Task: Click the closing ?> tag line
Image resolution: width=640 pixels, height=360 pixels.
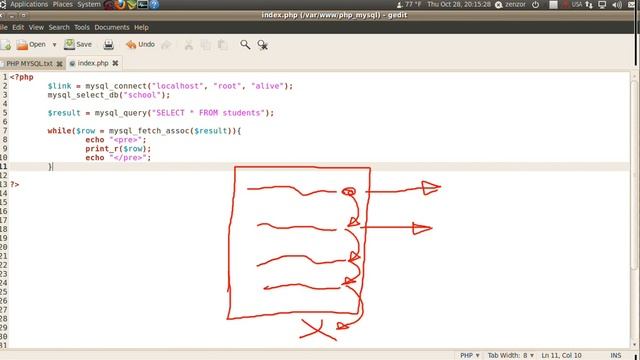Action: tap(15, 185)
